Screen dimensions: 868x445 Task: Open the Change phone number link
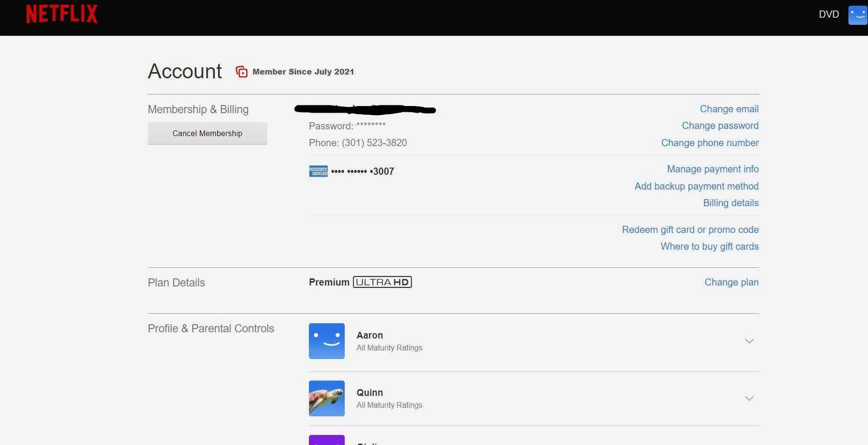pos(710,143)
